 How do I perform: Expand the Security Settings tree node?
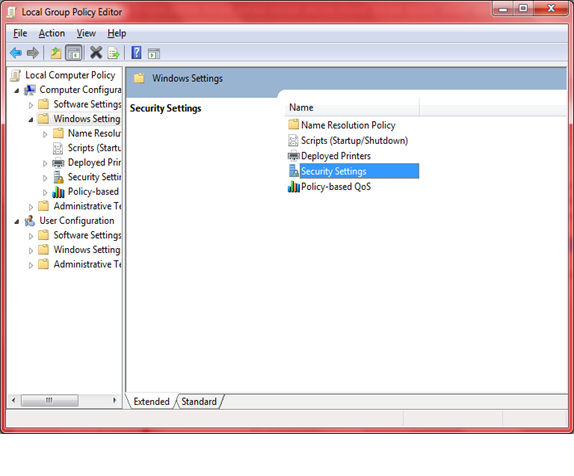pyautogui.click(x=45, y=178)
